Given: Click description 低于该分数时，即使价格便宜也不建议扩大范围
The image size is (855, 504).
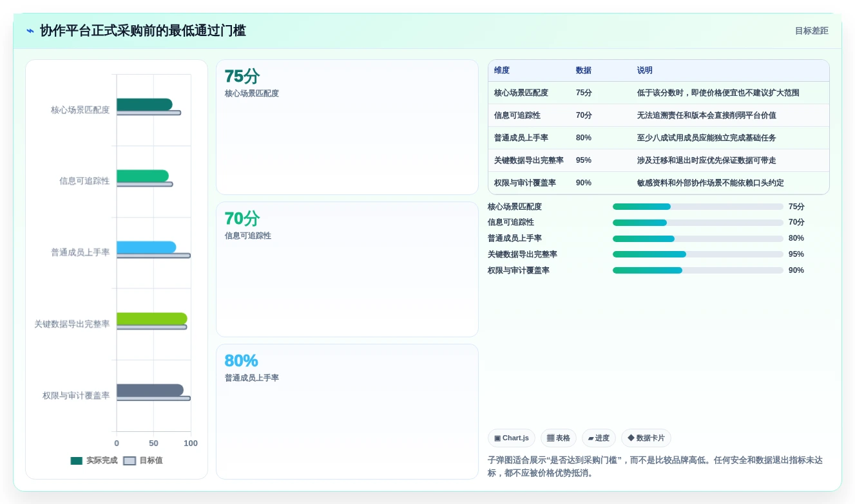Looking at the screenshot, I should coord(718,93).
